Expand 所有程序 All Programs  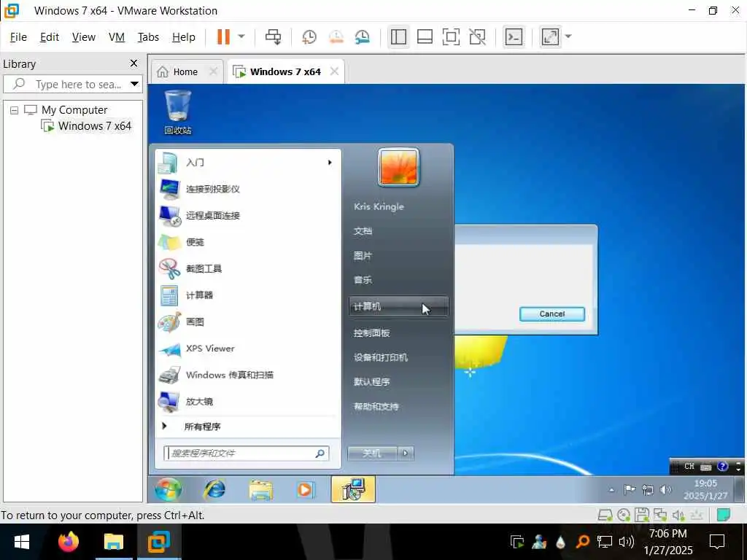tap(248, 427)
